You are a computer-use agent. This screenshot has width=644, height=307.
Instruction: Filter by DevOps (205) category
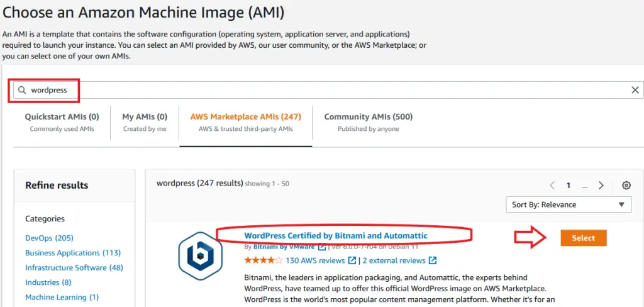[49, 238]
